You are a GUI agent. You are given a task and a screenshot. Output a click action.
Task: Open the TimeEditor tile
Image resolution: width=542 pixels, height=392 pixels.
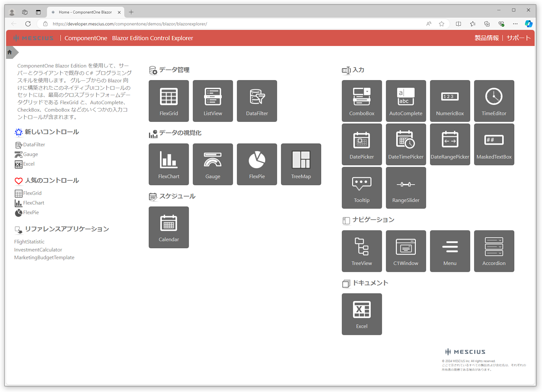coord(494,101)
